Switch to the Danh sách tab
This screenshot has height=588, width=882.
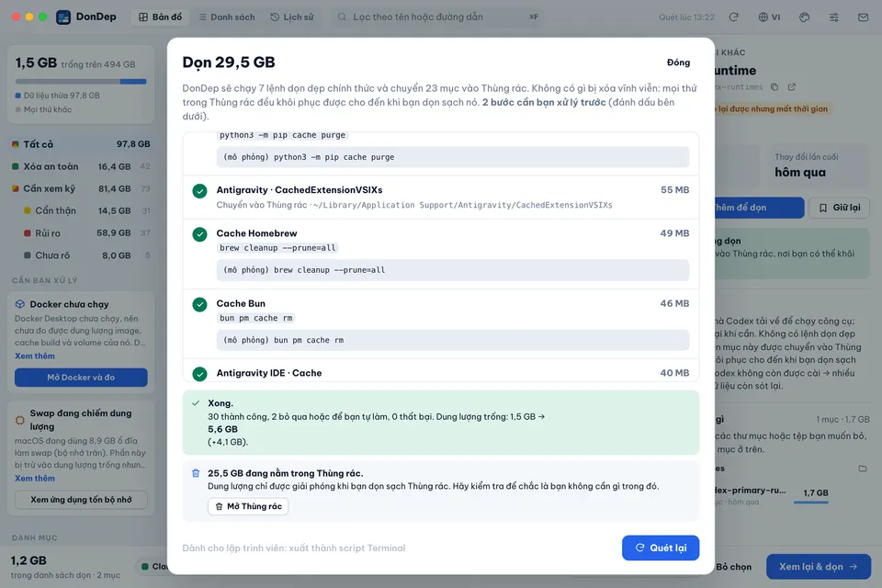pos(227,17)
